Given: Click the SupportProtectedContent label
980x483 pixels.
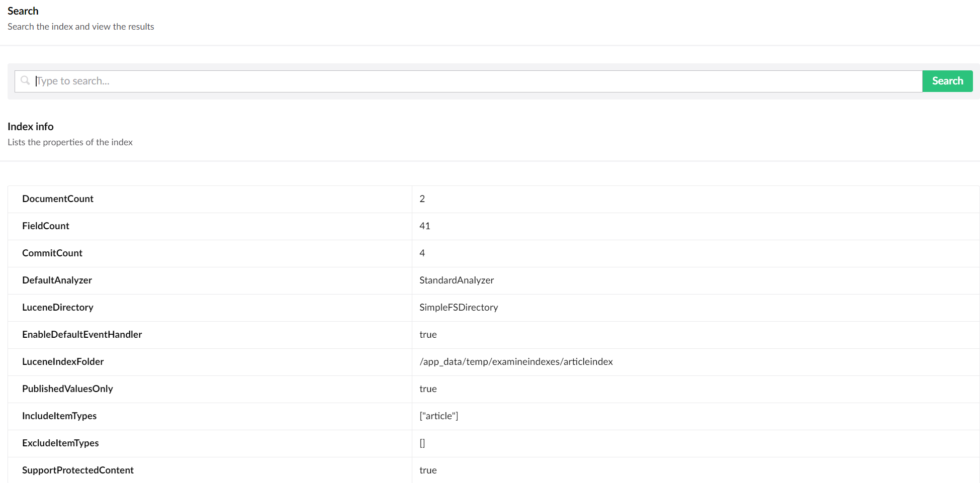Looking at the screenshot, I should [x=78, y=470].
